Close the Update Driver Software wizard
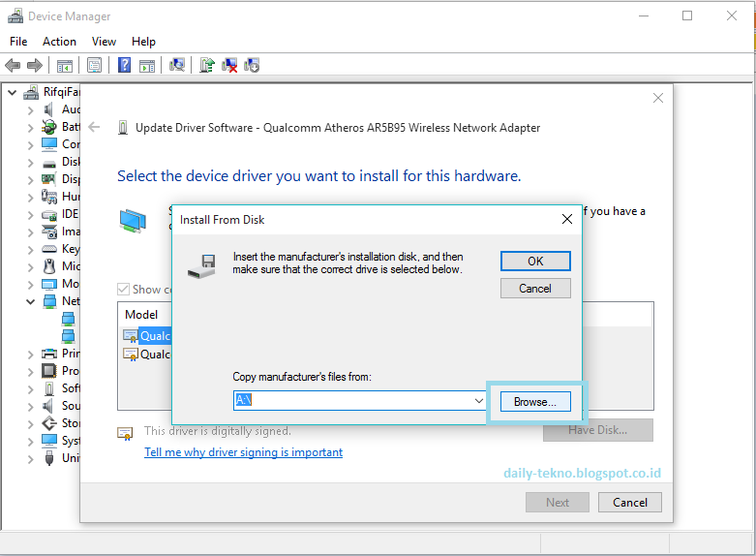 657,98
